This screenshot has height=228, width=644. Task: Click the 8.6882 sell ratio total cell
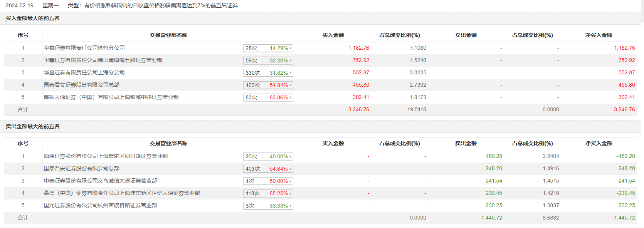point(550,218)
